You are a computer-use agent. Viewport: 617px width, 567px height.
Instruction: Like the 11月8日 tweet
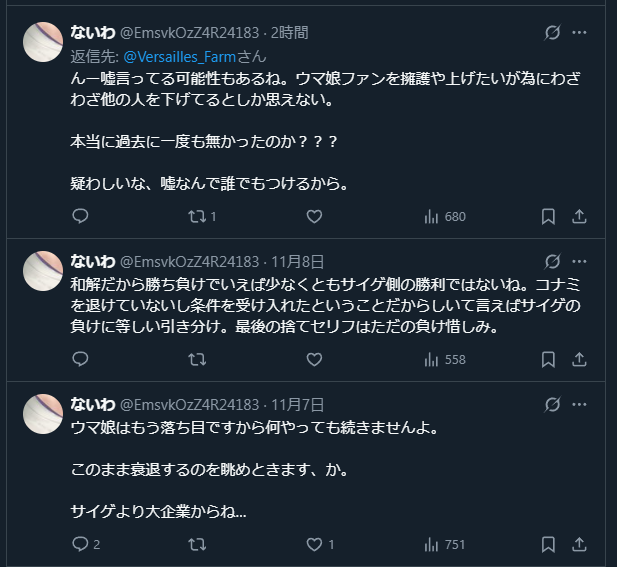pyautogui.click(x=314, y=359)
